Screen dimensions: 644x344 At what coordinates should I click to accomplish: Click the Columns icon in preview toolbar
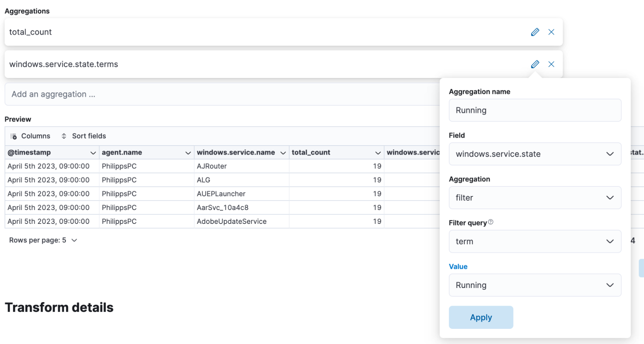(14, 136)
